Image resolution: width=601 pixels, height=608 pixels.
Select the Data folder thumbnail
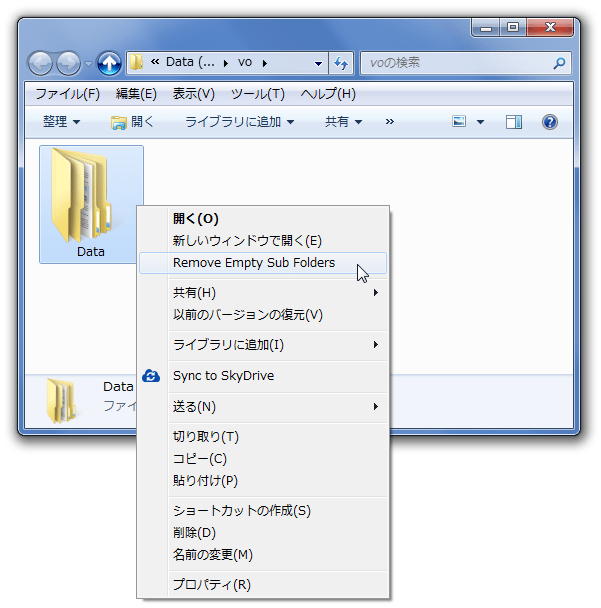[x=91, y=204]
